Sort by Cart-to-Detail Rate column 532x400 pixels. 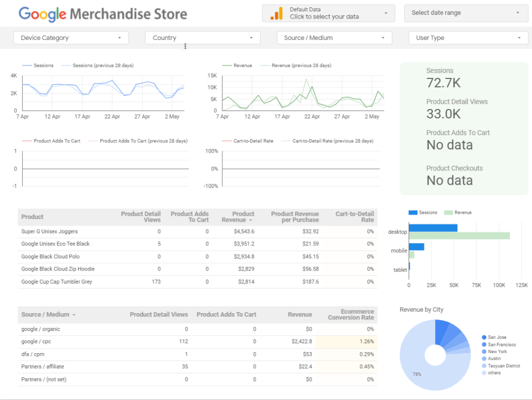354,217
